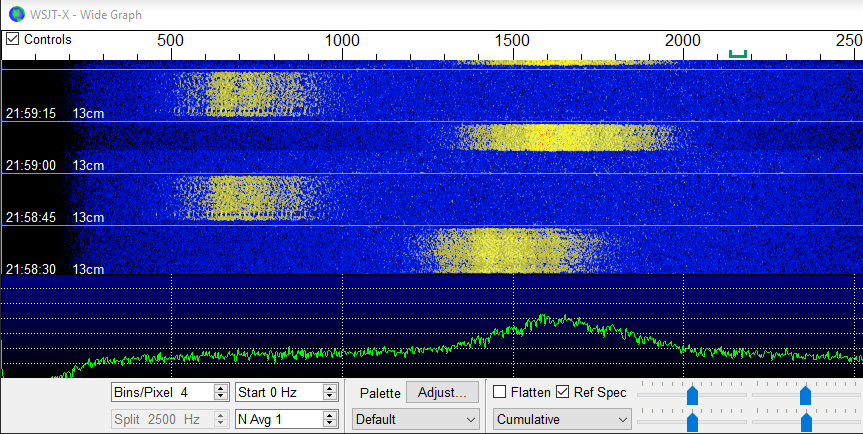Viewport: 863px width, 434px height.
Task: Click the 500 Hz label on frequency scale
Action: [x=171, y=41]
